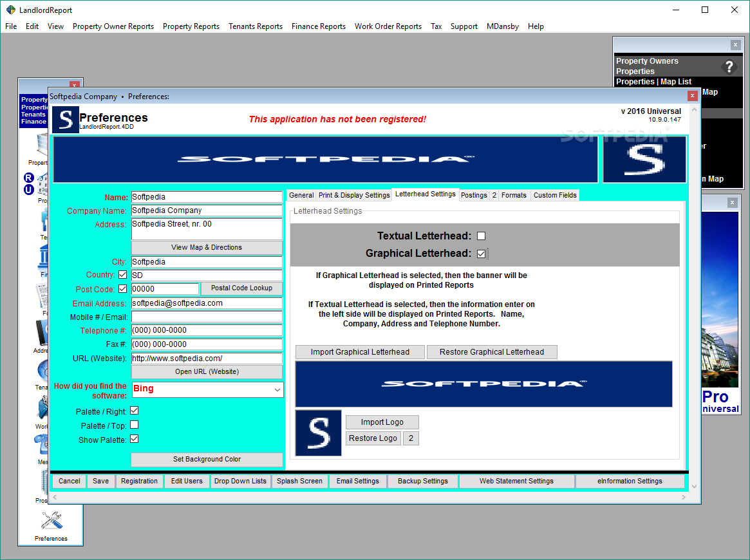Image resolution: width=750 pixels, height=560 pixels.
Task: Click the Import Logo button
Action: tap(382, 422)
